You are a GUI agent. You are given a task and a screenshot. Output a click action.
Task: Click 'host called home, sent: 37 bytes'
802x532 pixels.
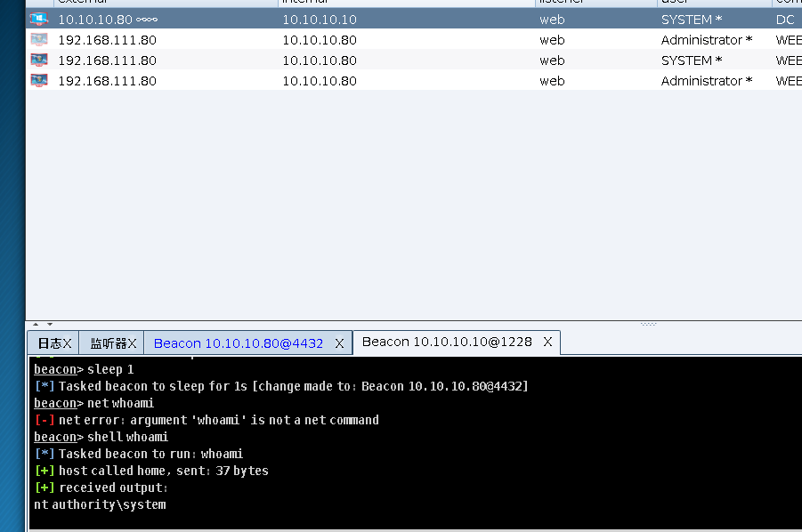click(x=151, y=471)
